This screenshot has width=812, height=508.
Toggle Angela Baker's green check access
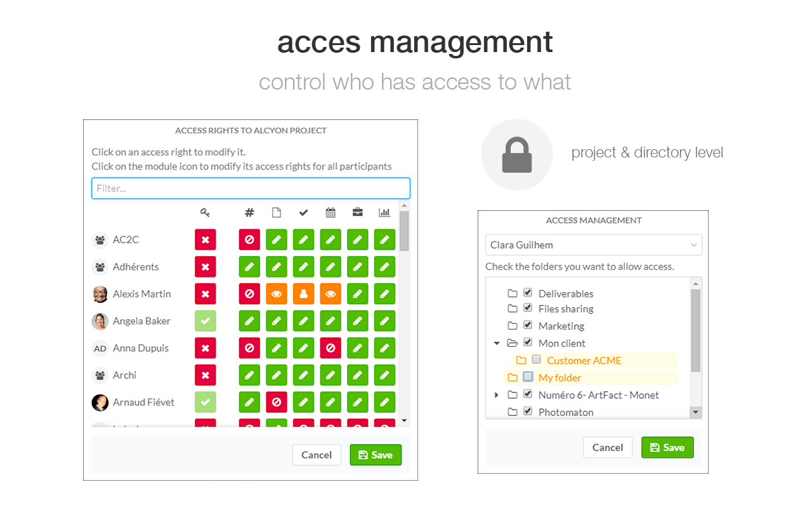coord(205,321)
